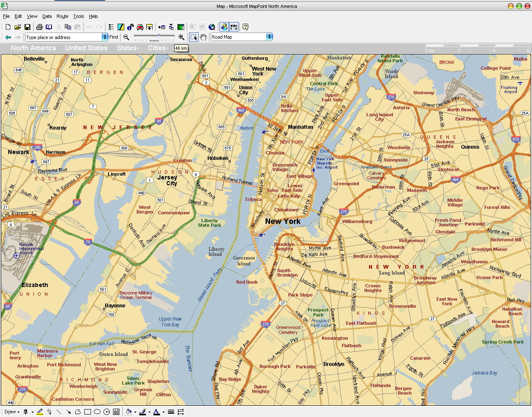Toggle the Select pointer tool
The height and width of the screenshot is (417, 532).
point(194,37)
